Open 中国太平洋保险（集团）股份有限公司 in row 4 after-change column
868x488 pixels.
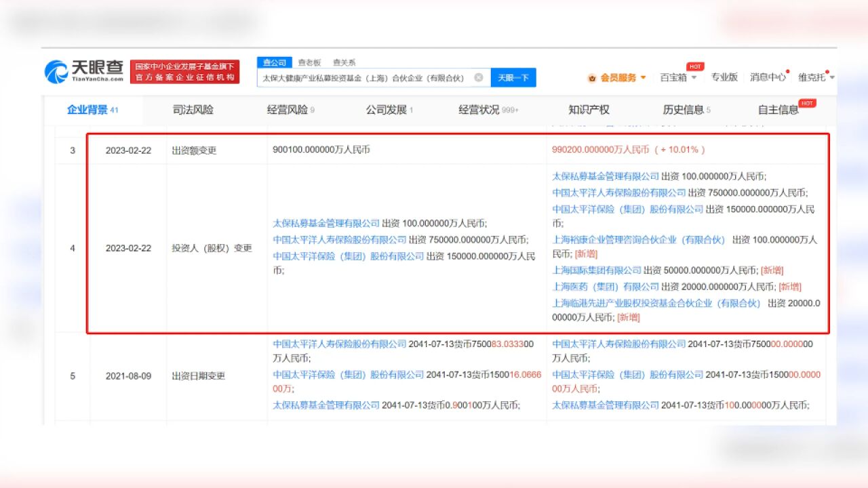pos(628,209)
